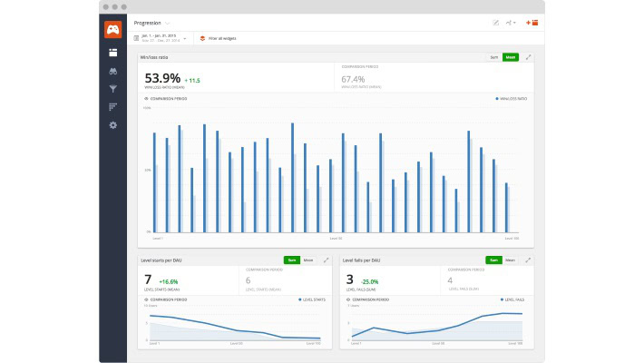Click the red add widget icon
This screenshot has width=644, height=363.
[532, 22]
